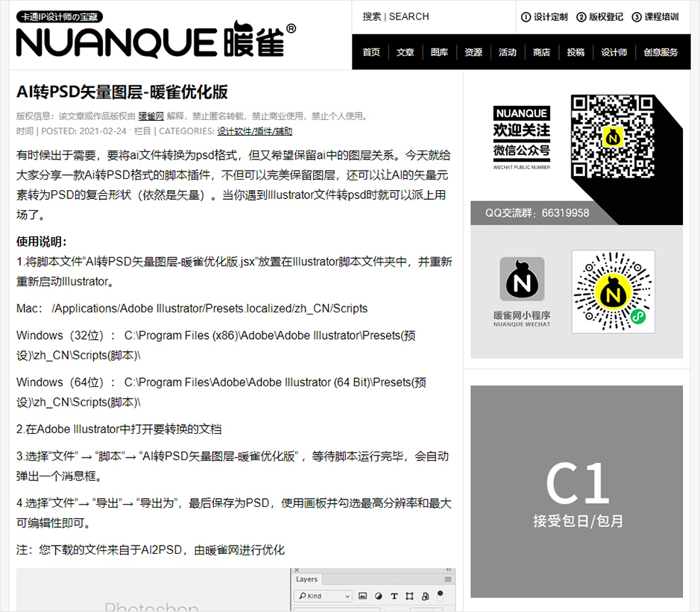700x612 pixels.
Task: Click the NUANQUE 暖雀 site logo
Action: (x=156, y=40)
